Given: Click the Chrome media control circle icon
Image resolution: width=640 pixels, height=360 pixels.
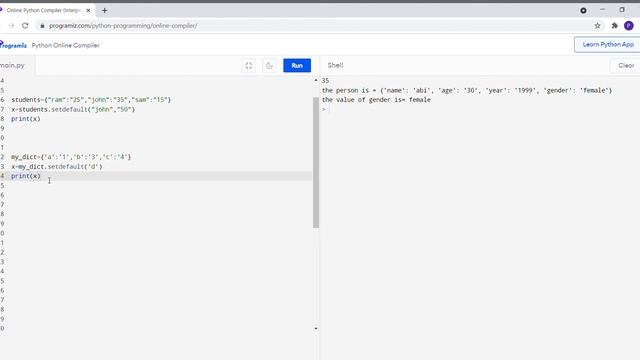Looking at the screenshot, I should tap(583, 11).
